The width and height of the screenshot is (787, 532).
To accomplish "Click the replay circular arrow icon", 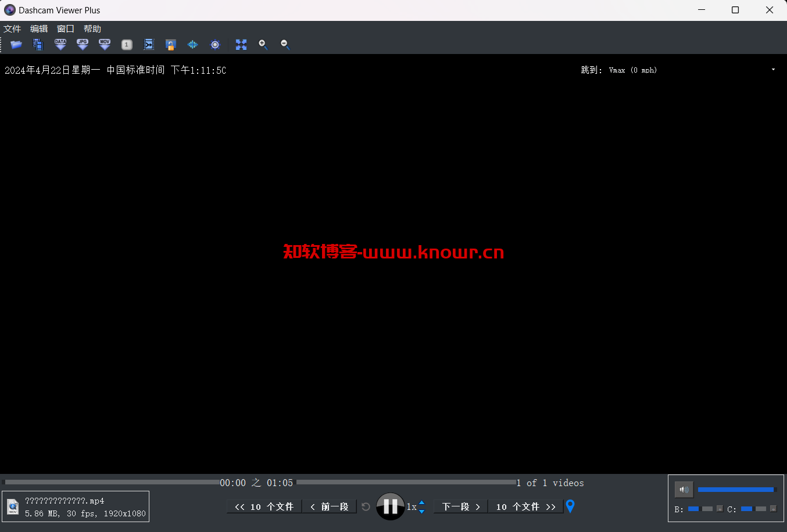I will 366,507.
